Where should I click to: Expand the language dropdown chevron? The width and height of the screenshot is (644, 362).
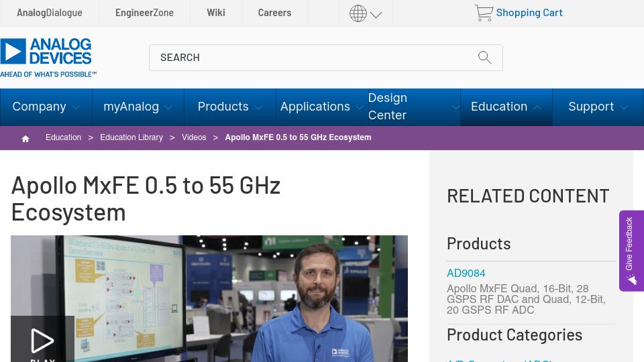coord(376,15)
